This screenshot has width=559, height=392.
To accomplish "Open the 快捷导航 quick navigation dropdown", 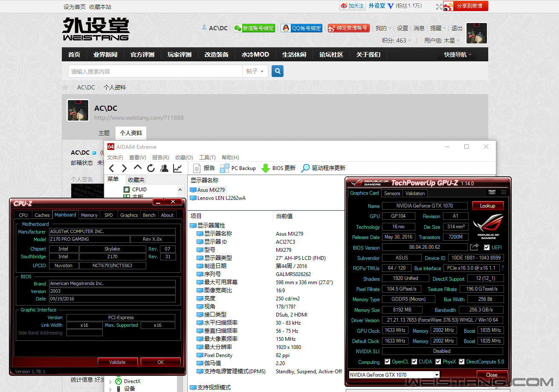I will (x=458, y=55).
